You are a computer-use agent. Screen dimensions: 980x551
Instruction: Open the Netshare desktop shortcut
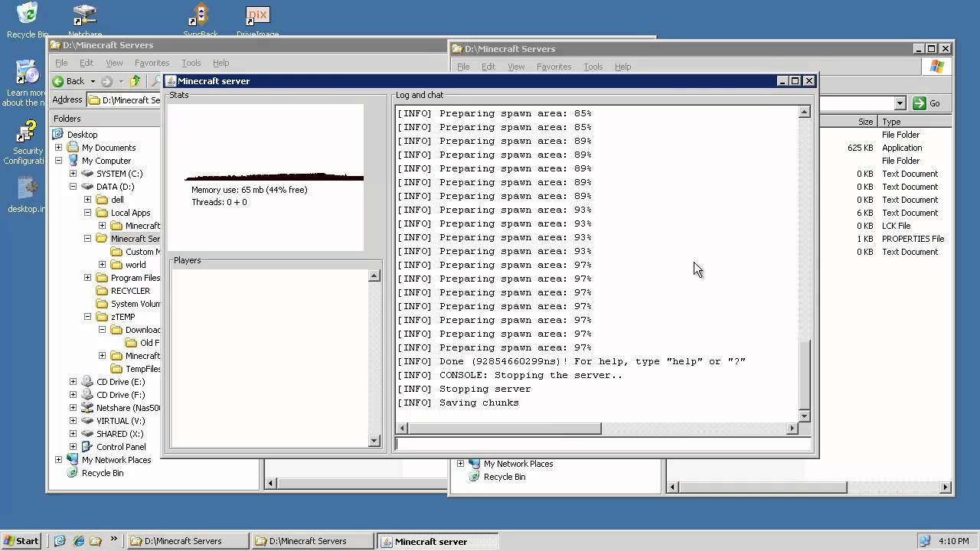pyautogui.click(x=85, y=21)
